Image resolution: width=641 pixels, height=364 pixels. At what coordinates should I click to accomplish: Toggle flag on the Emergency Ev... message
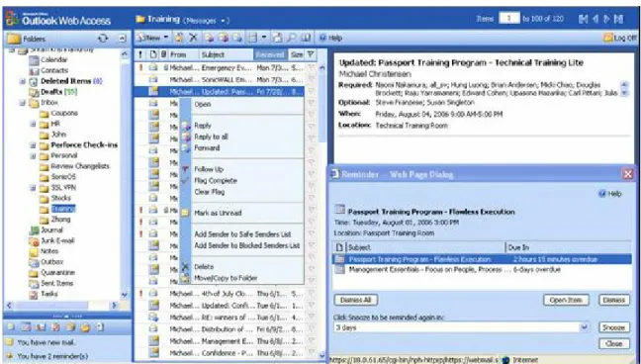(311, 68)
